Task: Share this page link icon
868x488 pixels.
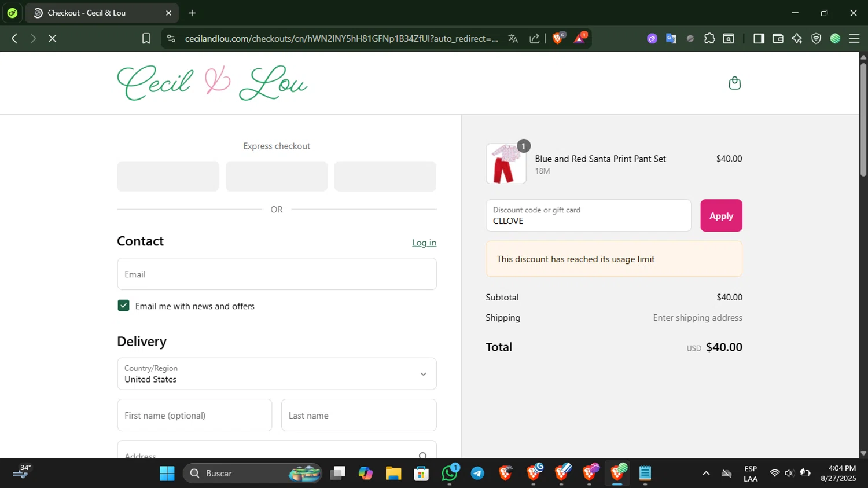Action: [x=535, y=39]
